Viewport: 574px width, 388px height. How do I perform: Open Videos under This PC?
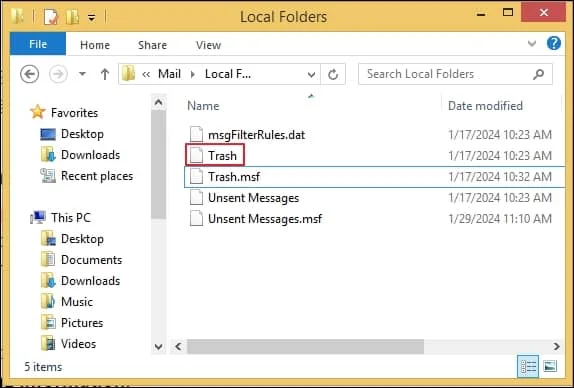pyautogui.click(x=78, y=344)
